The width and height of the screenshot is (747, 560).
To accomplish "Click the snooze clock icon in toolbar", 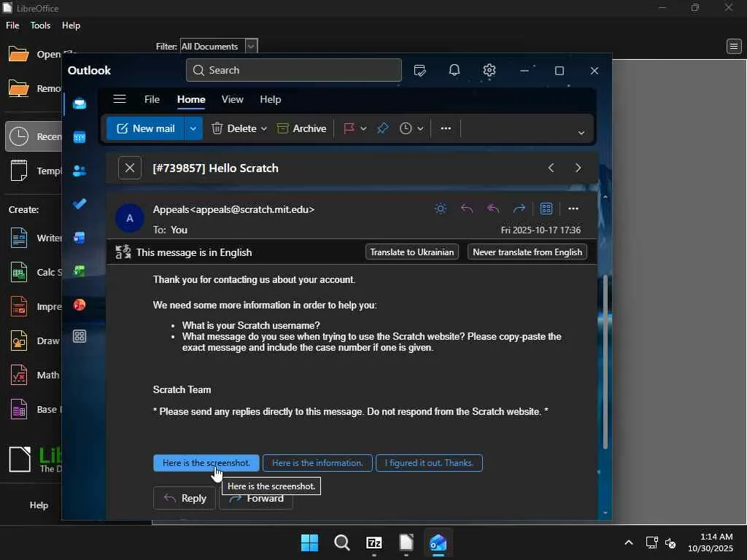I will 406,128.
